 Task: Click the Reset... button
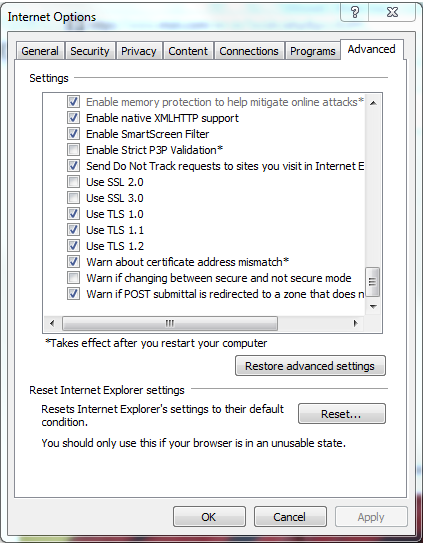point(341,414)
